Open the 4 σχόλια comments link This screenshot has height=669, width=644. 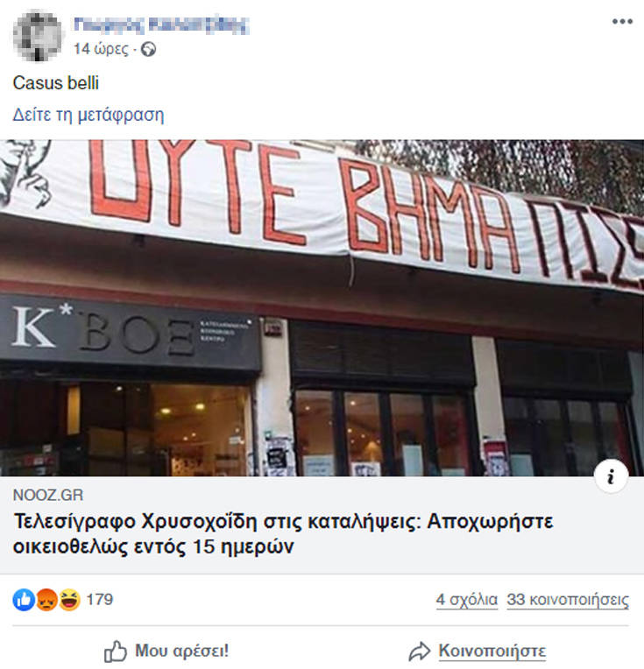pos(467,600)
